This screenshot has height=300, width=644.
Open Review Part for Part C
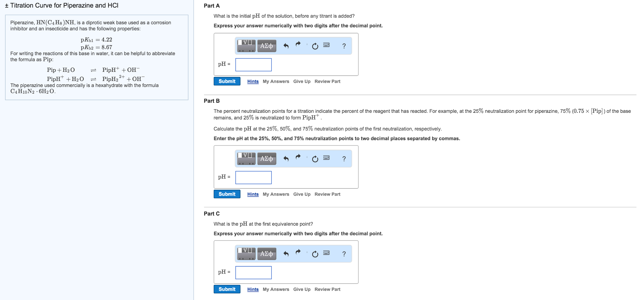[x=327, y=289]
